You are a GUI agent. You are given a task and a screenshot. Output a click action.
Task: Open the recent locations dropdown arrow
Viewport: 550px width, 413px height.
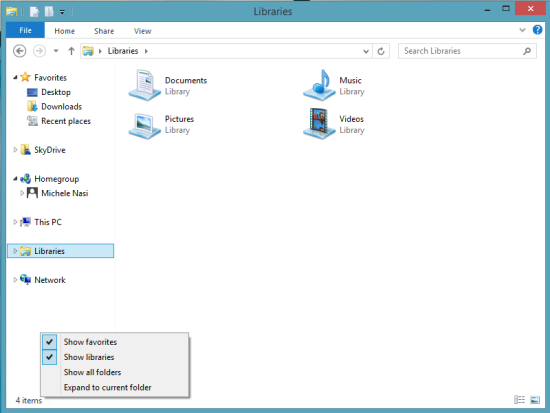point(56,51)
